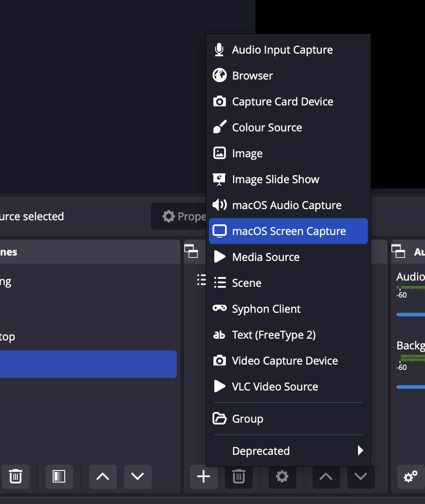This screenshot has height=504, width=425.
Task: Add an Audio Input Capture source
Action: coord(282,50)
